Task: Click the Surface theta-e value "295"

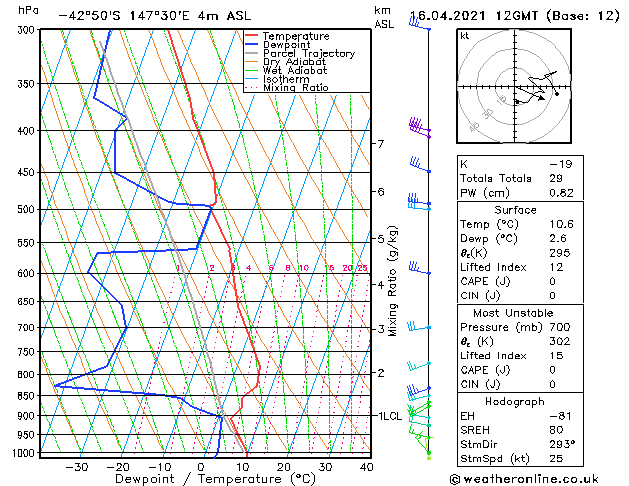Action: 560,253
